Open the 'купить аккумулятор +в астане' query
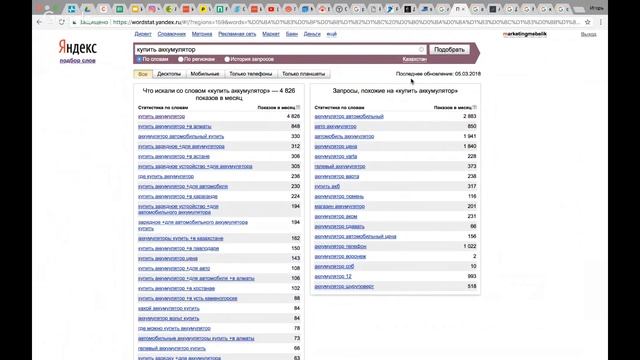 174,156
